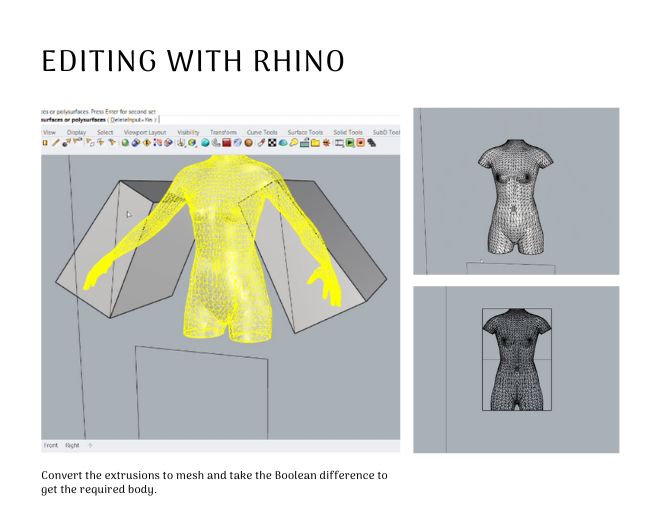Switch to the Select toolbar tab

tap(105, 132)
